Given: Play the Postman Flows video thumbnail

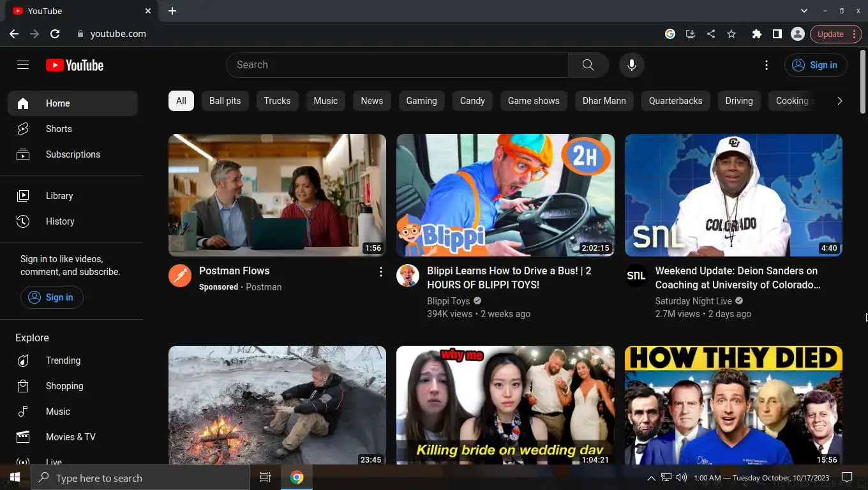Looking at the screenshot, I should pos(277,195).
